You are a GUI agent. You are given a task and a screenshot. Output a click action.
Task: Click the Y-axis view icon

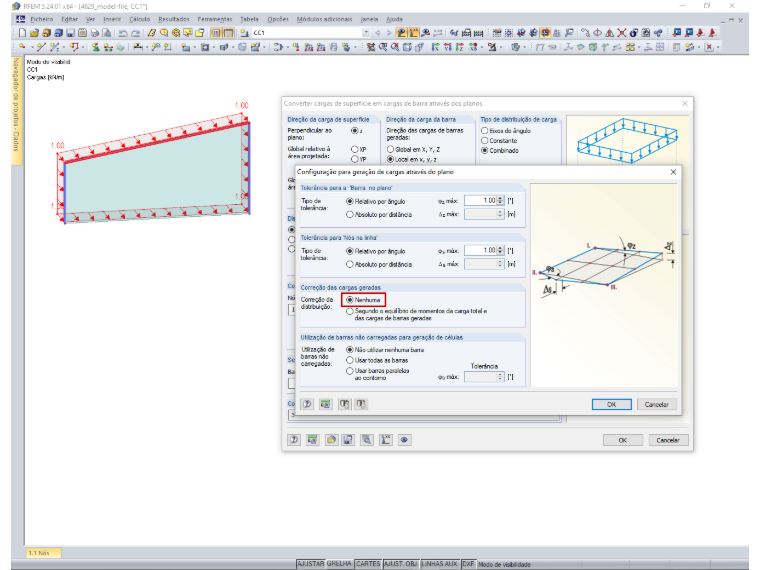click(447, 47)
